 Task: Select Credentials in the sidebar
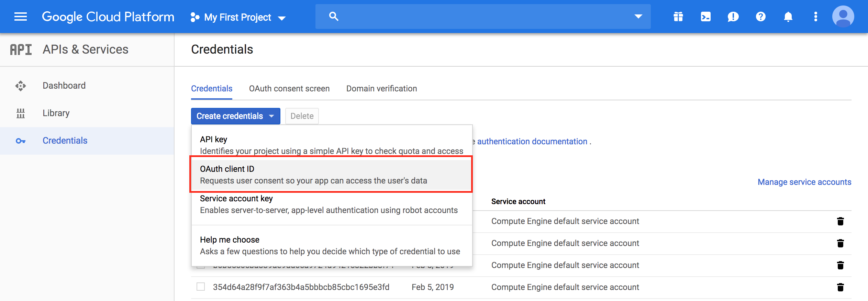[x=87, y=141]
